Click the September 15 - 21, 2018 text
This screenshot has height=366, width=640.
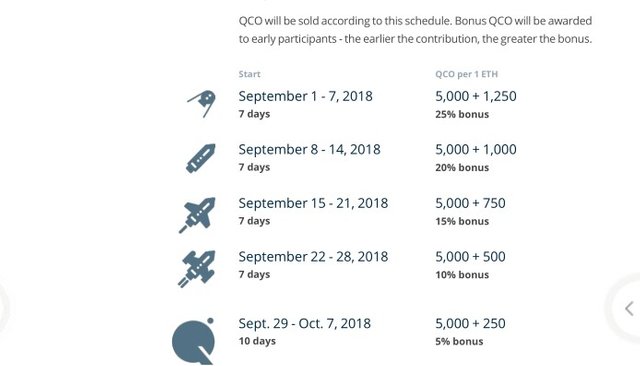[x=313, y=203]
